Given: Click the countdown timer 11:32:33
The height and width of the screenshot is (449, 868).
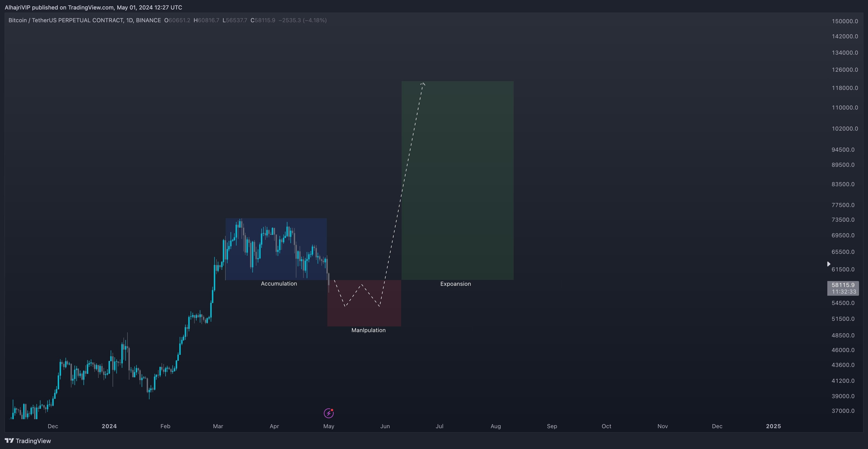Looking at the screenshot, I should click(844, 292).
